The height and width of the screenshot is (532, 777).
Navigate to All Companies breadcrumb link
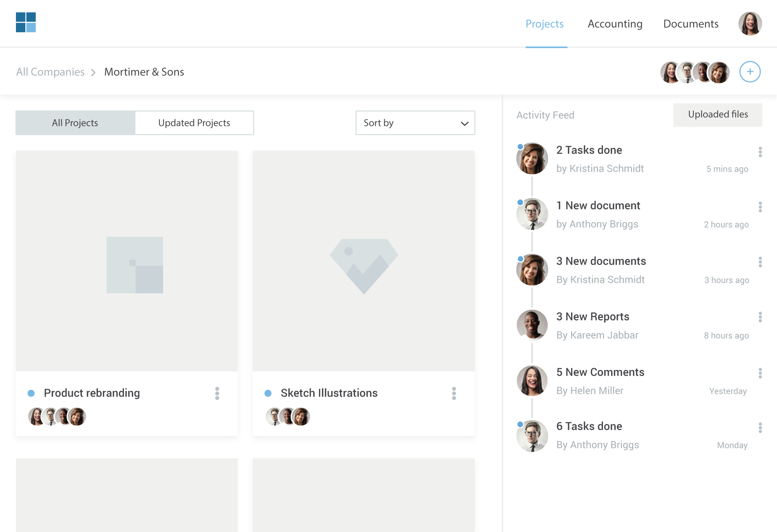[x=50, y=72]
